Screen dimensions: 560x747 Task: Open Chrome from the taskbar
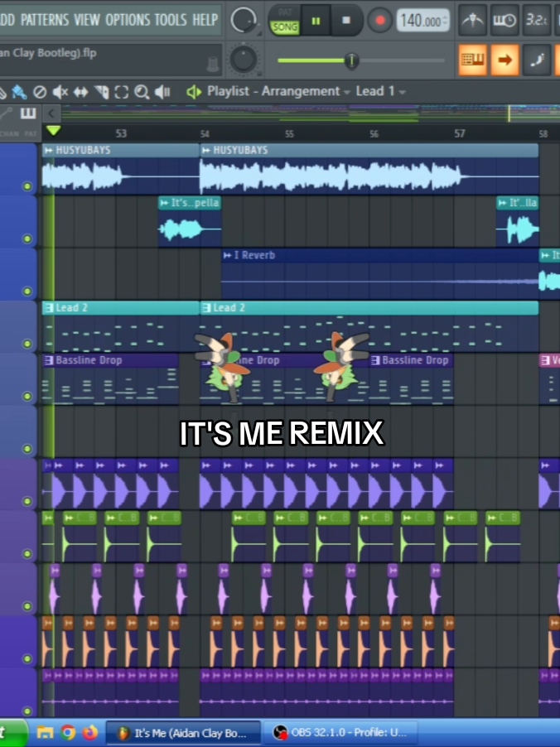[x=68, y=732]
